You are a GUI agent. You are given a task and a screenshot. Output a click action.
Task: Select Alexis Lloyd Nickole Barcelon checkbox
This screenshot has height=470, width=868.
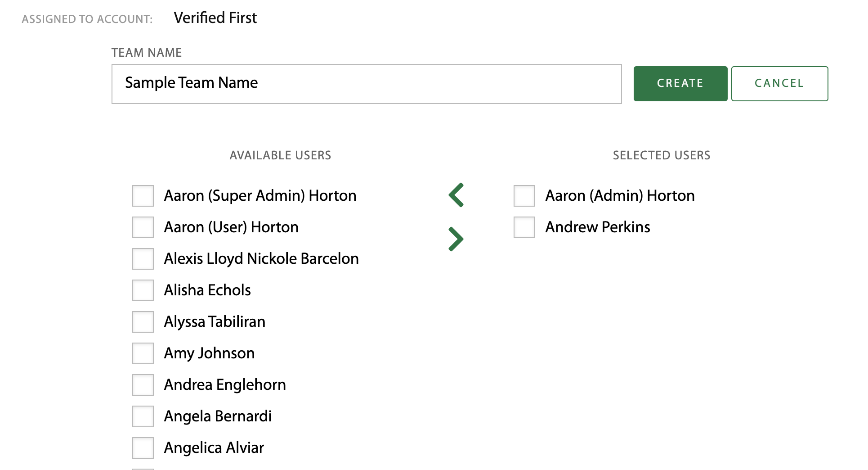click(143, 259)
